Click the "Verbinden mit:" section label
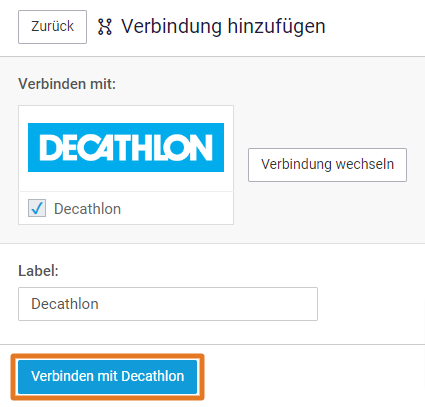This screenshot has height=407, width=425. point(67,84)
